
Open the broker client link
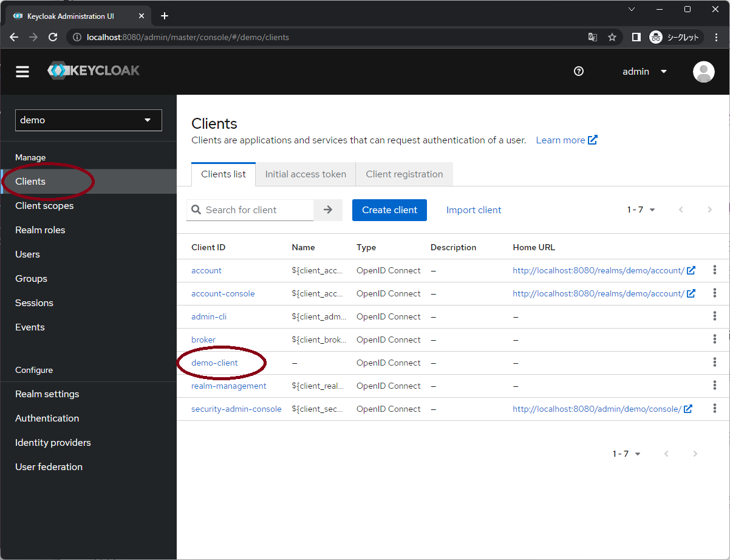click(203, 340)
